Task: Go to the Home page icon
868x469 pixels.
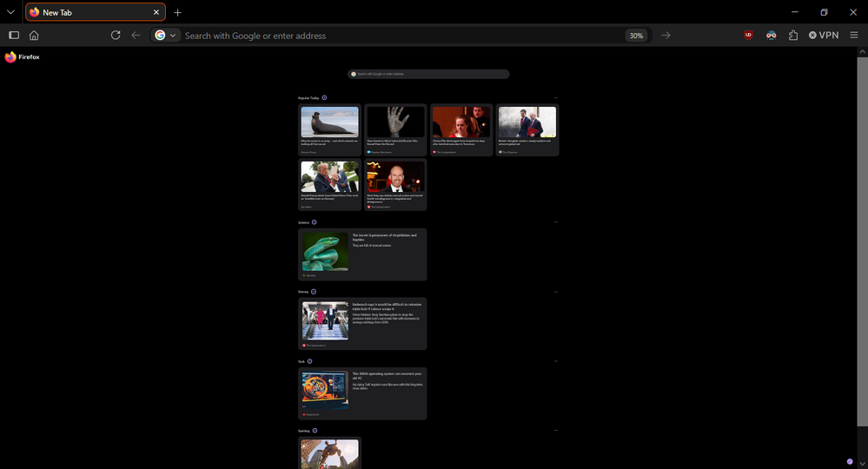Action: (x=35, y=35)
